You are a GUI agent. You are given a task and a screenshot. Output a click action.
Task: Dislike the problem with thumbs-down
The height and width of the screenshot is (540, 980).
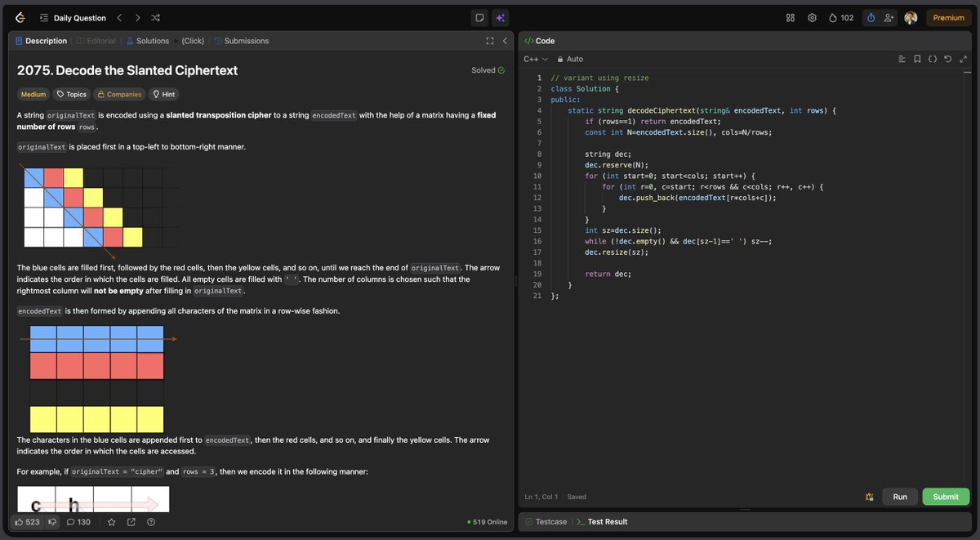point(52,522)
